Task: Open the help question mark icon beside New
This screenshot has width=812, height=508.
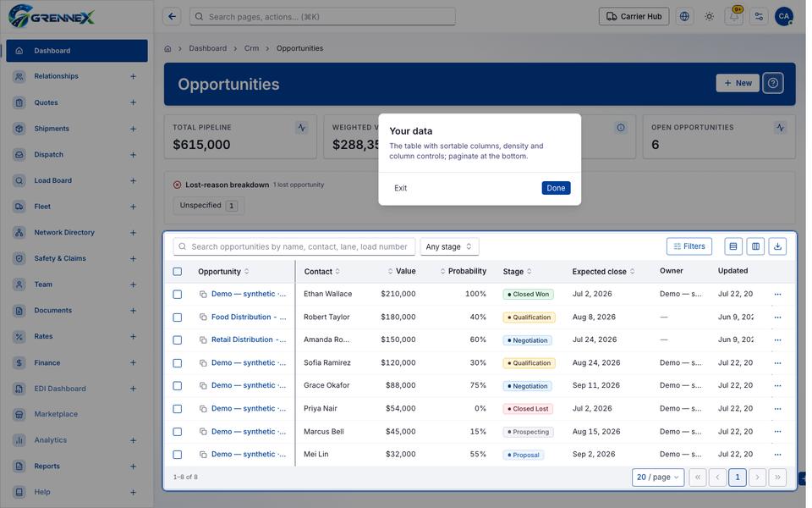Action: click(x=772, y=83)
